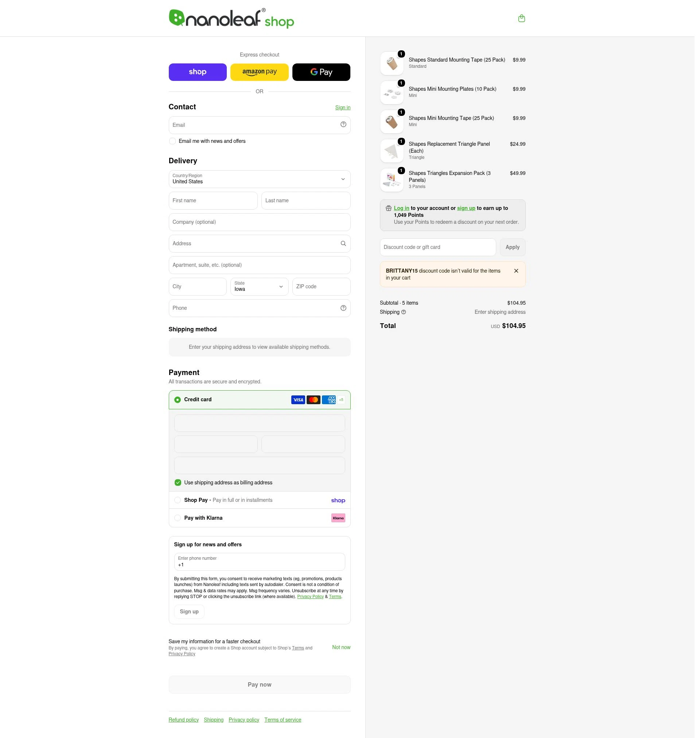
Task: Click the email field help icon
Action: pos(346,125)
